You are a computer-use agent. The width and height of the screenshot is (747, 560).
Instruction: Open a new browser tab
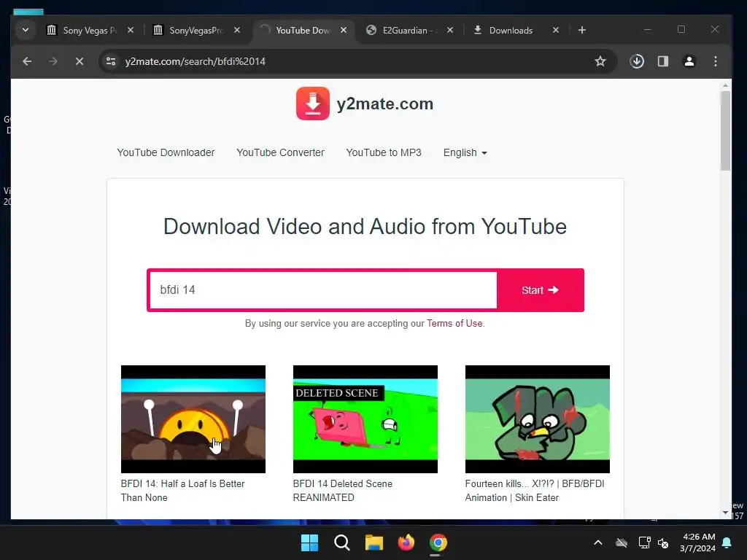tap(581, 30)
